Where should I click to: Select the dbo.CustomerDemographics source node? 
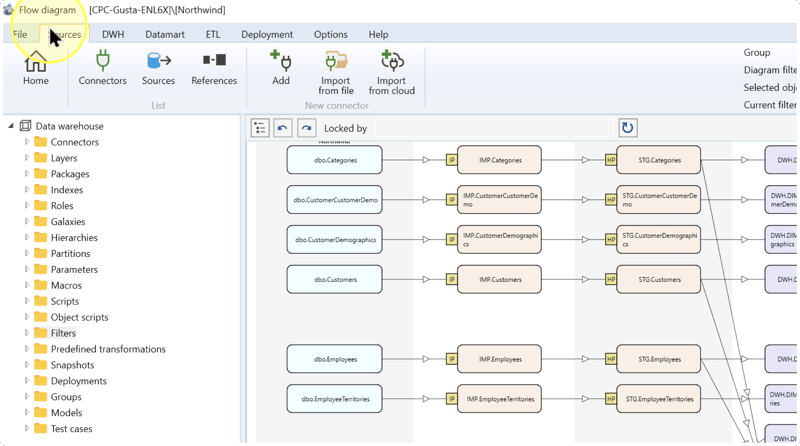(334, 240)
